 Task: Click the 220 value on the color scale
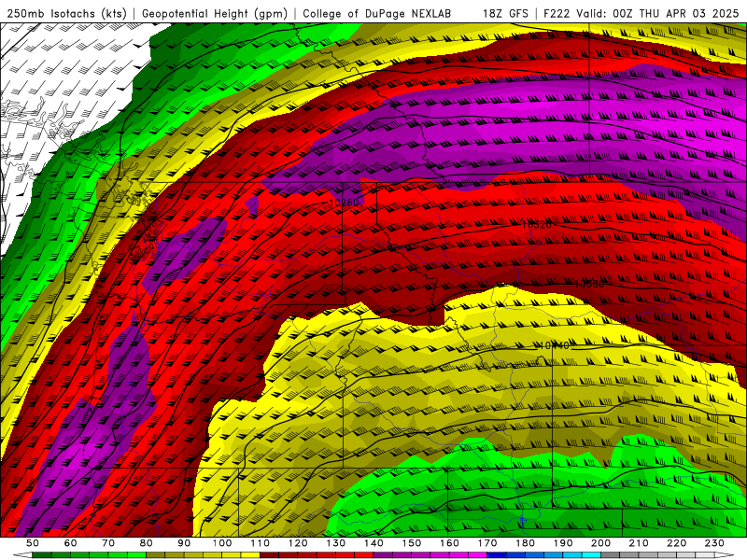point(678,543)
